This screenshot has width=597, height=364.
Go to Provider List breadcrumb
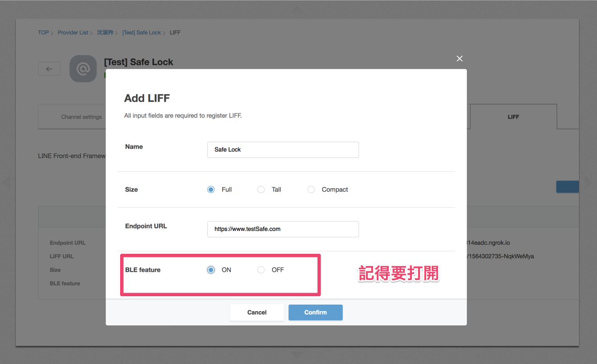tap(73, 33)
